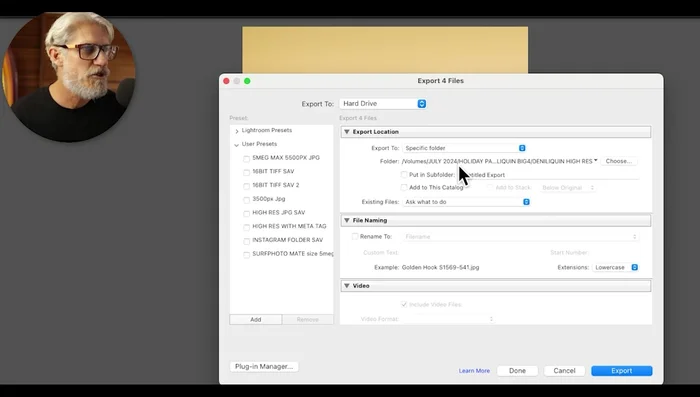Check the HIGH RES JPG SAV preset

click(x=246, y=213)
